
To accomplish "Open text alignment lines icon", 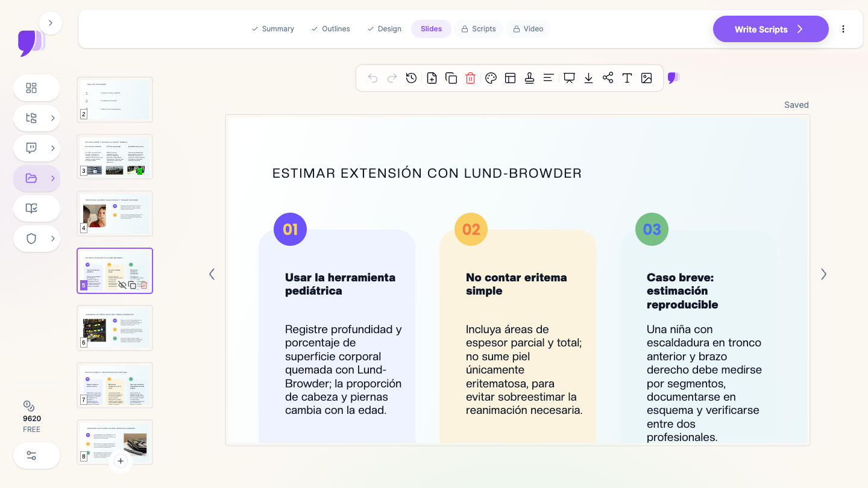I will (x=549, y=78).
